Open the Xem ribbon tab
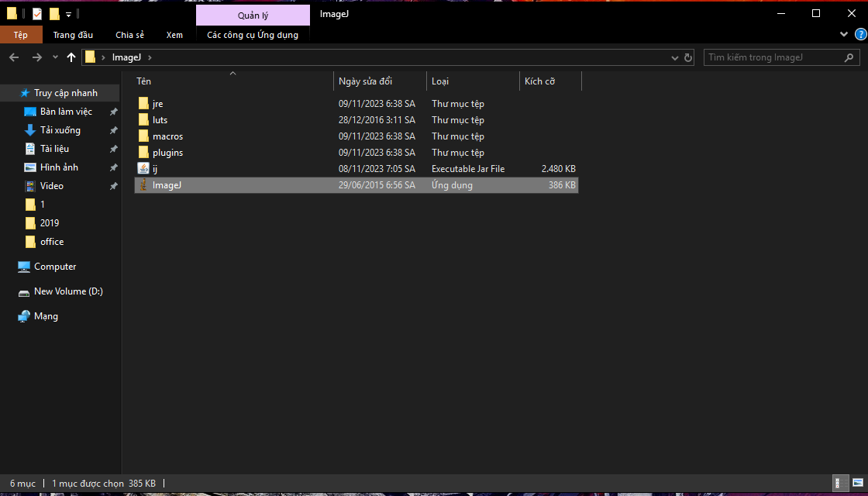Screen dimensions: 868x496 (x=174, y=35)
